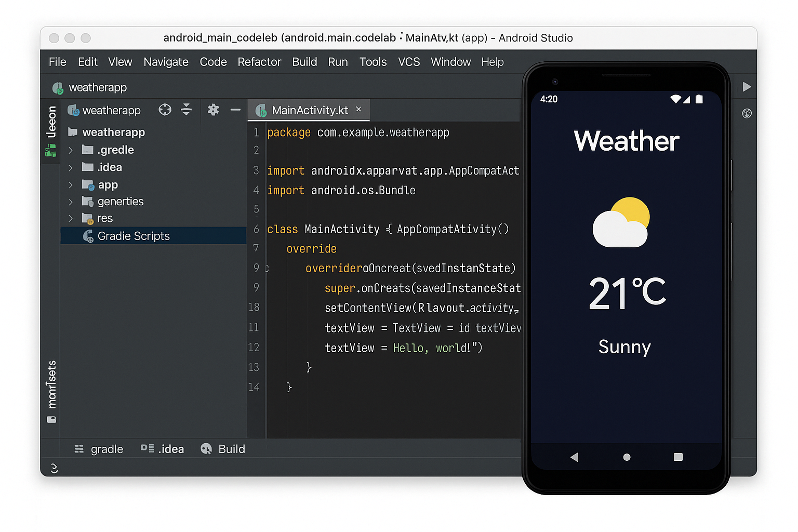
Task: Toggle the device profiler clock icon
Action: 747,113
